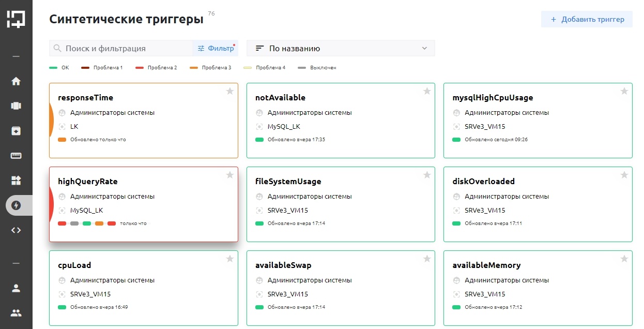Click the lightning bolt triggers sidebar icon
The height and width of the screenshot is (329, 644).
click(16, 205)
